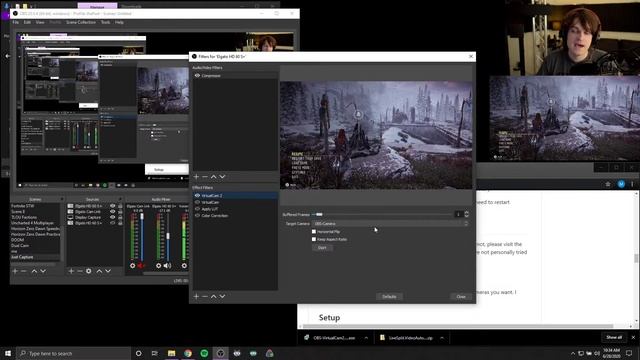
Task: Open Elgato Cam Link audio mixer settings gear
Action: click(132, 266)
